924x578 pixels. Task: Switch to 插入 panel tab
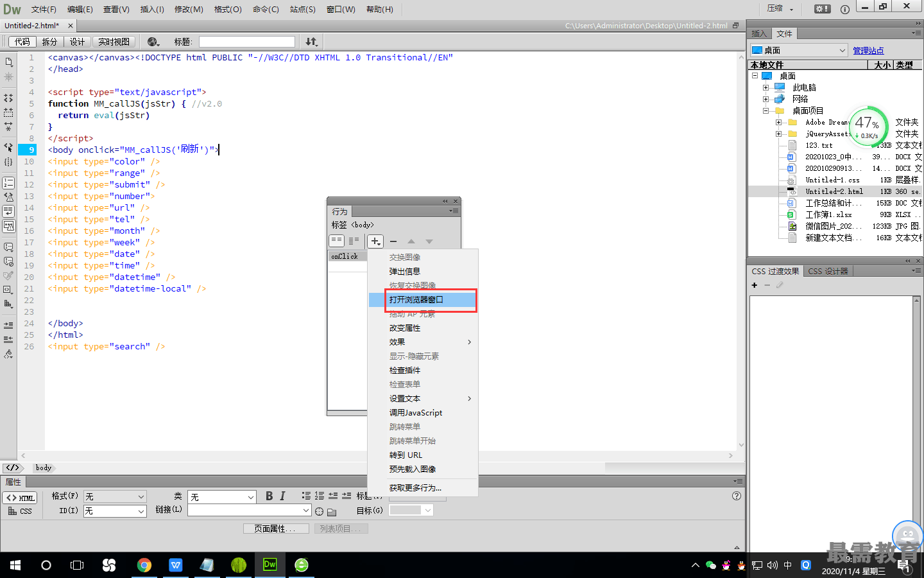pos(759,33)
